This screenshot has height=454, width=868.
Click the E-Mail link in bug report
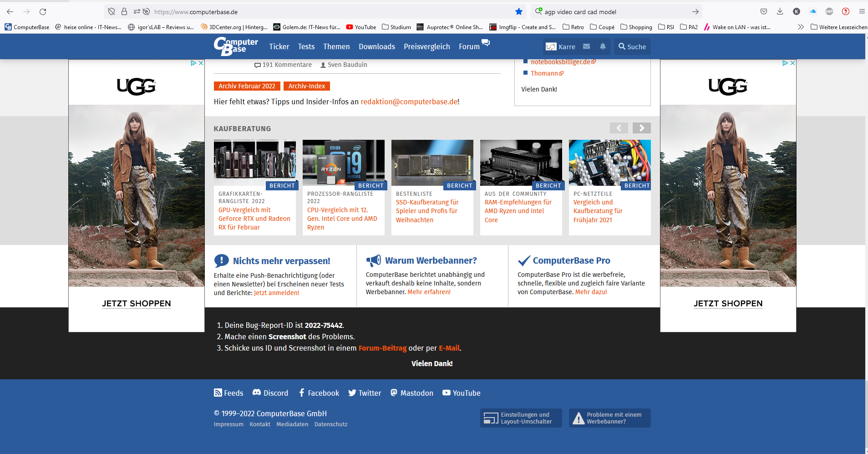pyautogui.click(x=449, y=348)
